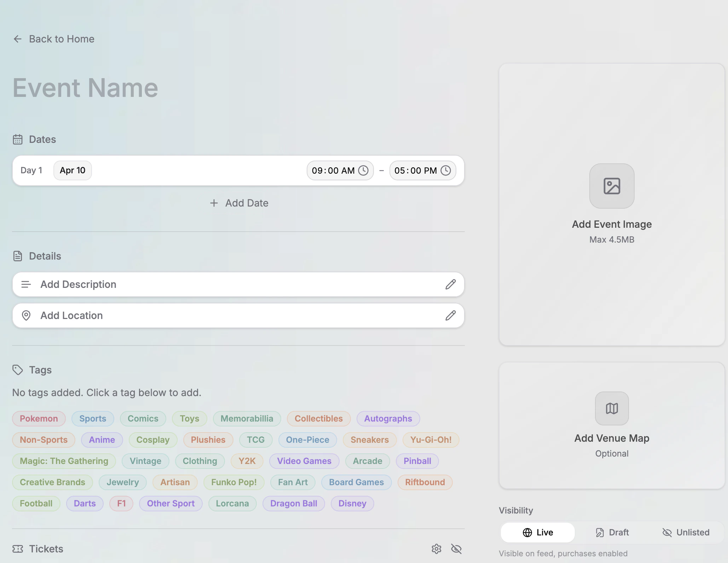Click the tag icon beside Tags
The height and width of the screenshot is (563, 728).
(x=18, y=370)
